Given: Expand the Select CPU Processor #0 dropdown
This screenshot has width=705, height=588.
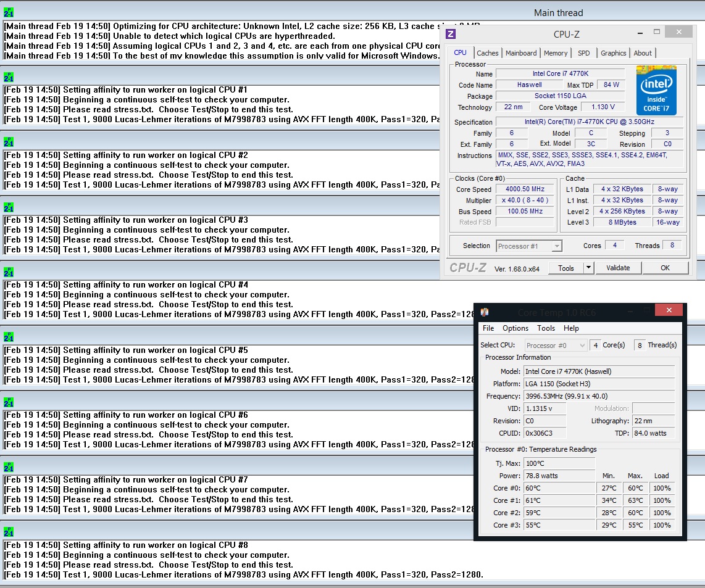Looking at the screenshot, I should [582, 346].
